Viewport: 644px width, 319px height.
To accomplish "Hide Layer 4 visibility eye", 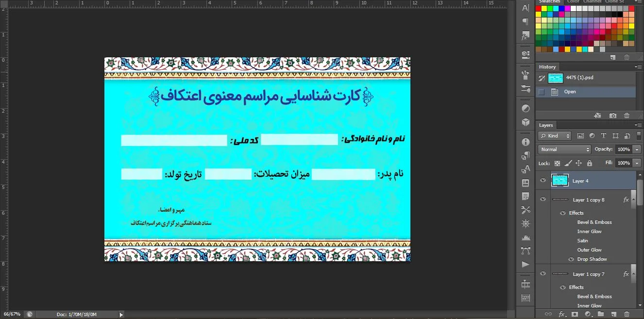I will pyautogui.click(x=543, y=181).
